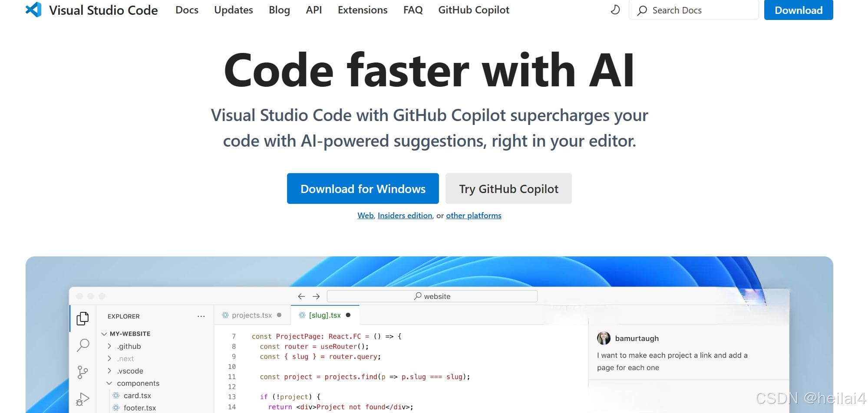Click the search magnifier icon in Search Docs
Viewport: 868px width, 413px height.
pos(642,10)
